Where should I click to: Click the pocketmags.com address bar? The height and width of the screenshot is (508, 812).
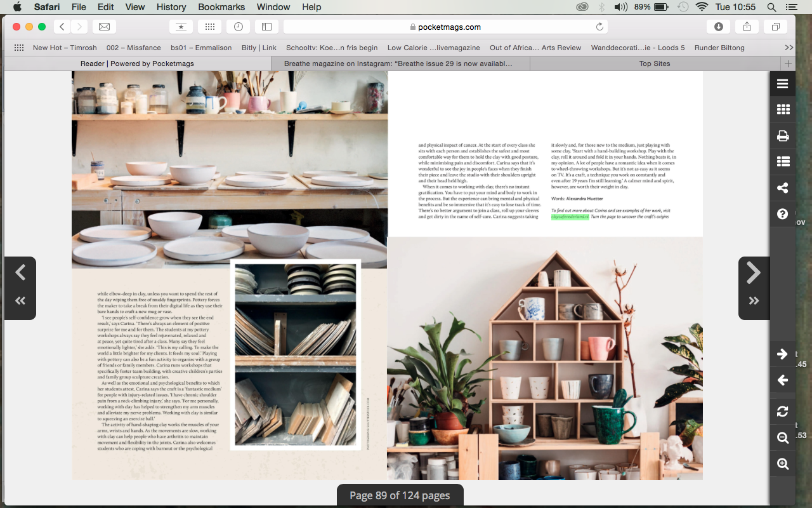pos(445,27)
